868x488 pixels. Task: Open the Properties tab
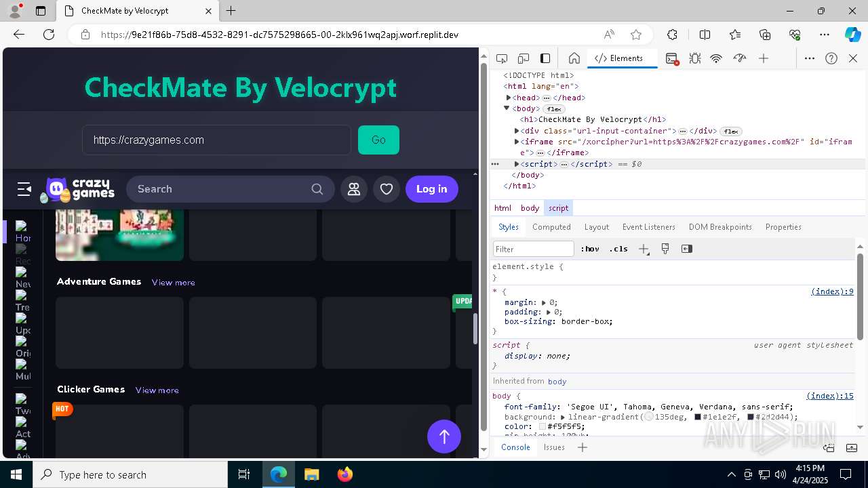tap(783, 227)
